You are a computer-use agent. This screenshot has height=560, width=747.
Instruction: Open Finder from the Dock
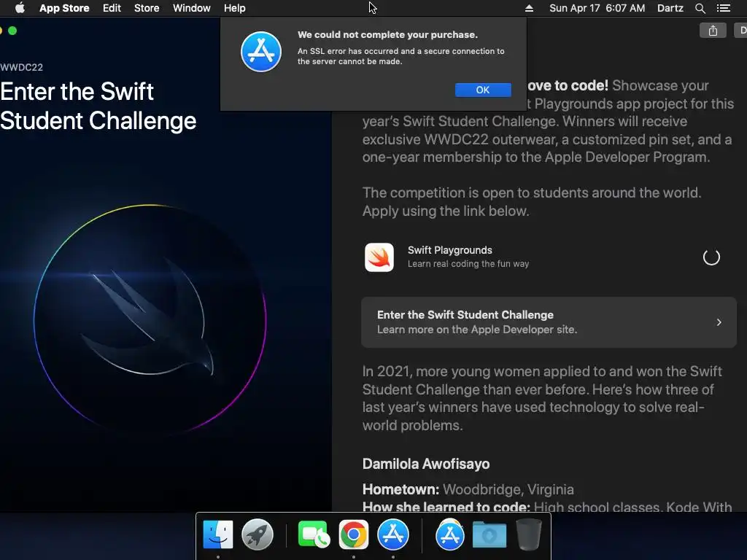coord(217,534)
